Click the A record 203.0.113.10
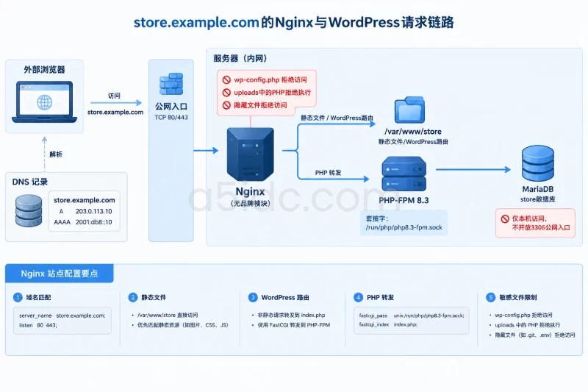 (85, 211)
